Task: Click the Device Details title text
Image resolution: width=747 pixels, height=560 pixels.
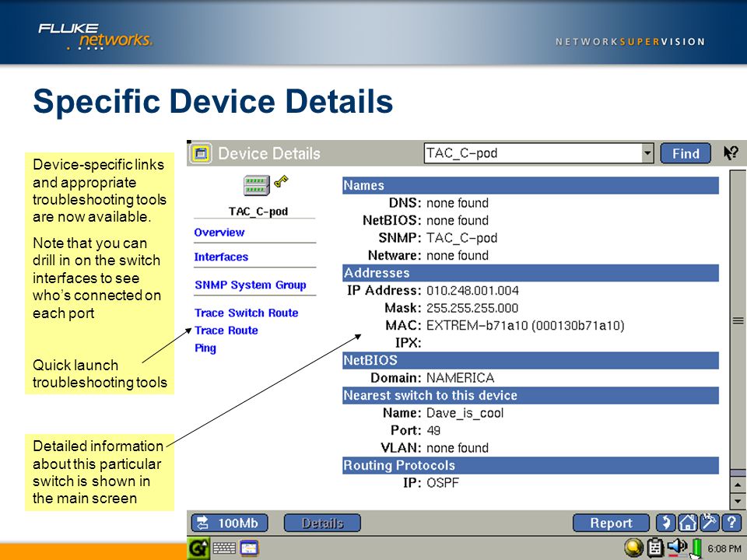Action: 269,153
